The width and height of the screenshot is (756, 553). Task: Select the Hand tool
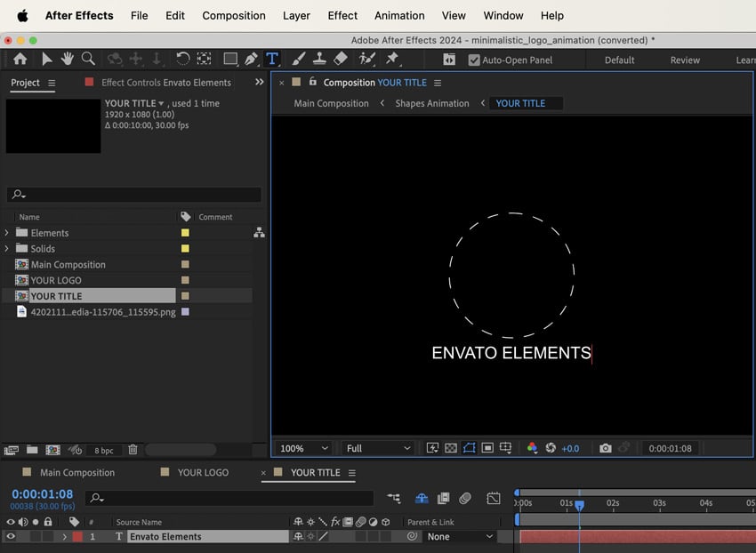pos(67,59)
